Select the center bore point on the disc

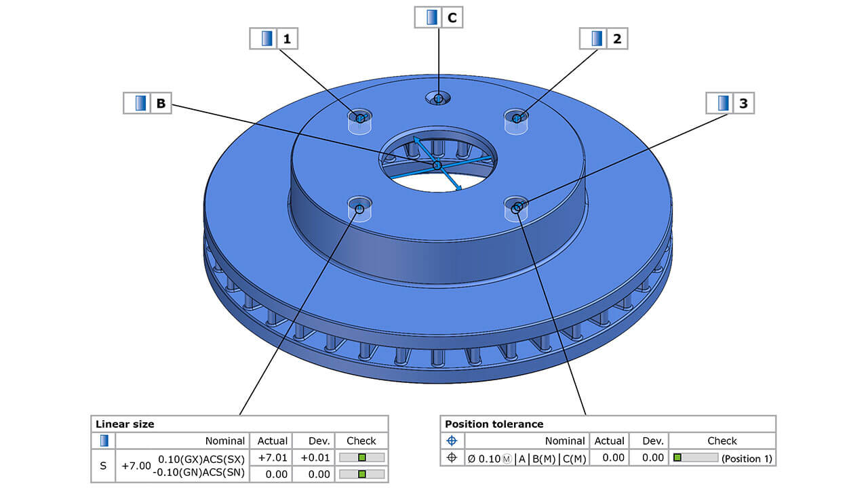click(x=437, y=165)
